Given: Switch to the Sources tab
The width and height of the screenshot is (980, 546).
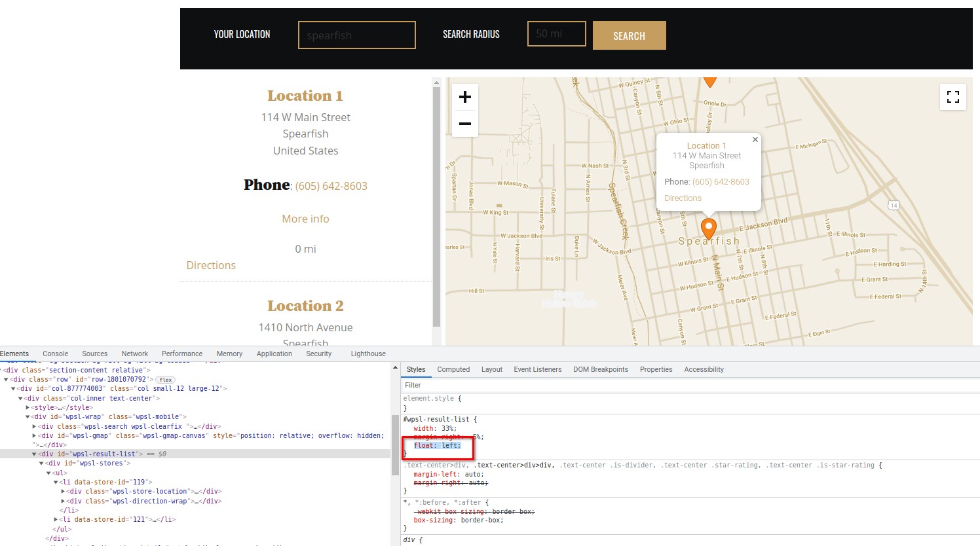Looking at the screenshot, I should tap(95, 354).
